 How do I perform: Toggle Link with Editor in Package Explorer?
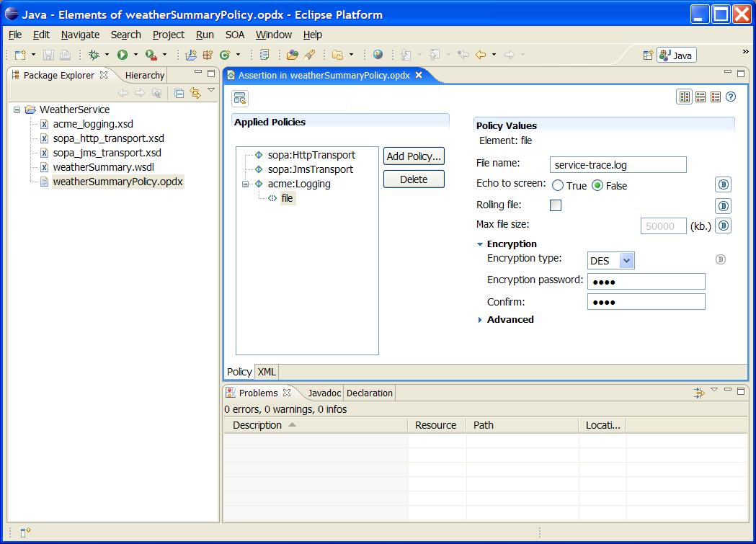coord(195,93)
